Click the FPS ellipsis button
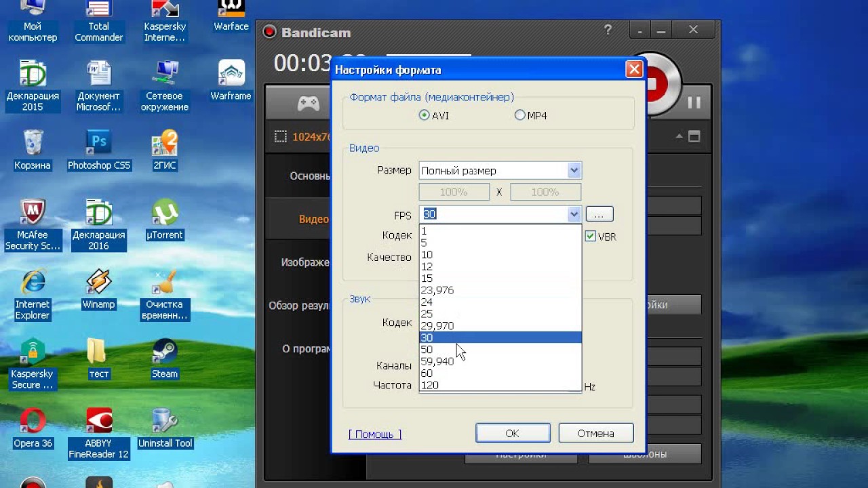The height and width of the screenshot is (488, 868). (x=599, y=214)
